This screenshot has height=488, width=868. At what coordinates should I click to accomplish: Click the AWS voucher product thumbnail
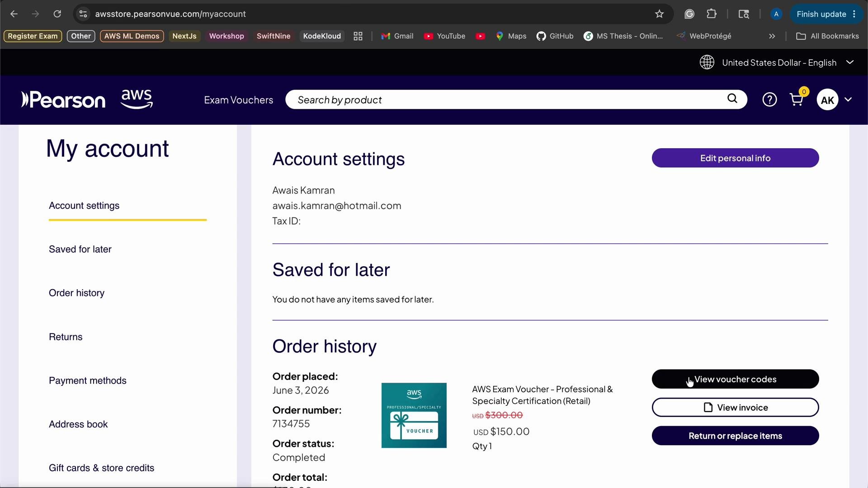coord(414,416)
